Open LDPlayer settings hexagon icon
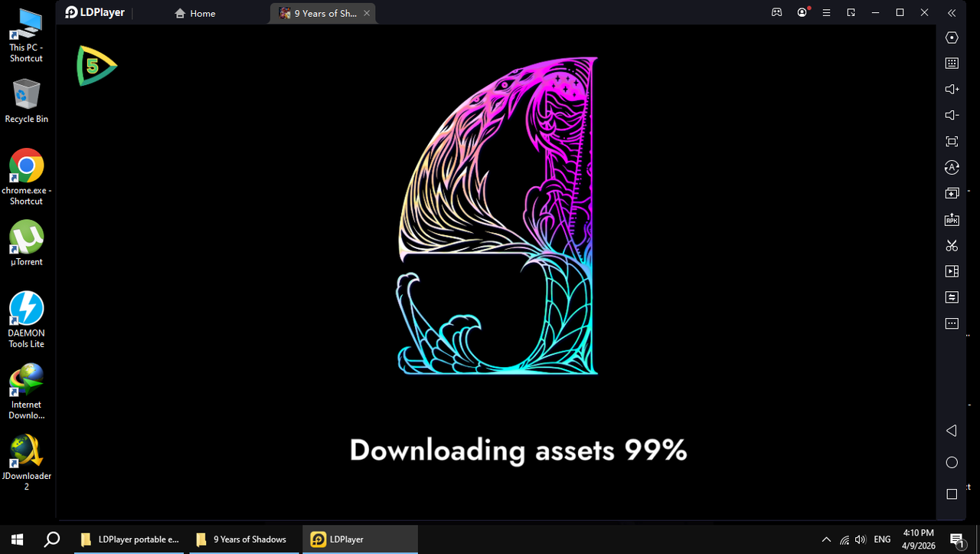 [x=952, y=38]
